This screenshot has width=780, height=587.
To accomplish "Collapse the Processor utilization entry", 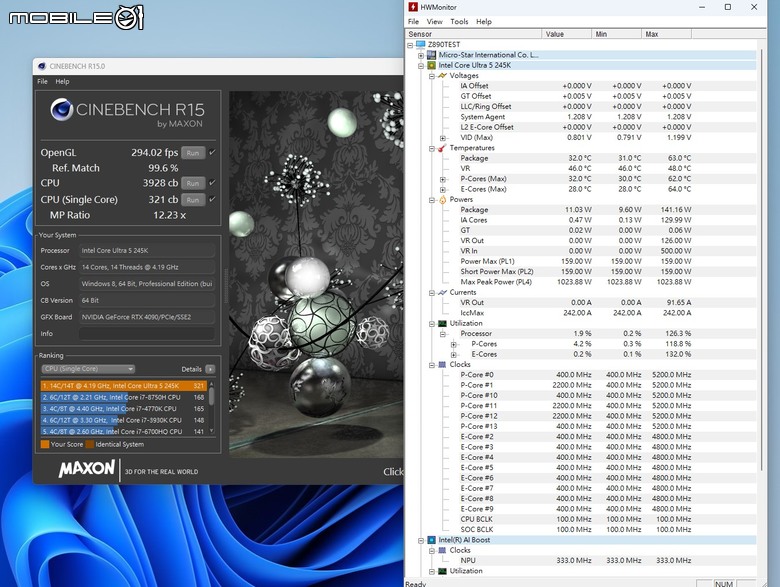I will [x=443, y=334].
